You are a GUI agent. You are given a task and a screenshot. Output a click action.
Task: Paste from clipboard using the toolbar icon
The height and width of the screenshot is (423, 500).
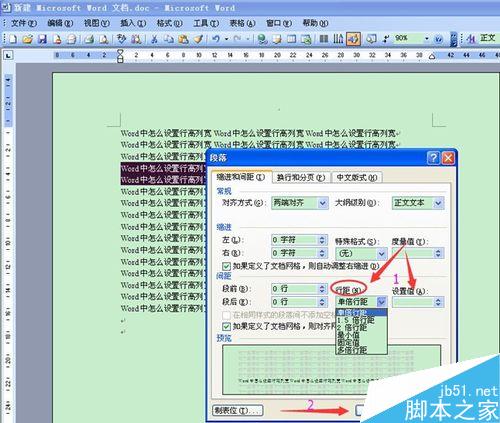point(183,39)
